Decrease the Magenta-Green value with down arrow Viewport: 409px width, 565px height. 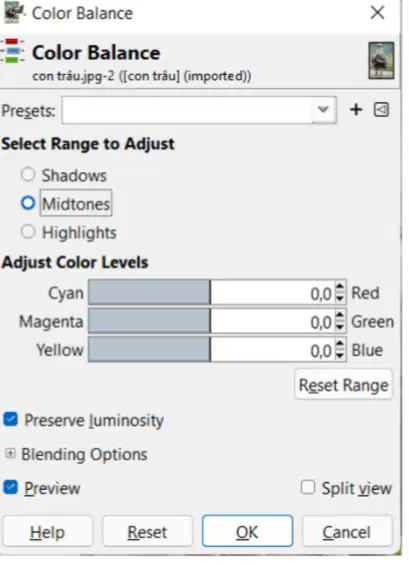tap(339, 327)
